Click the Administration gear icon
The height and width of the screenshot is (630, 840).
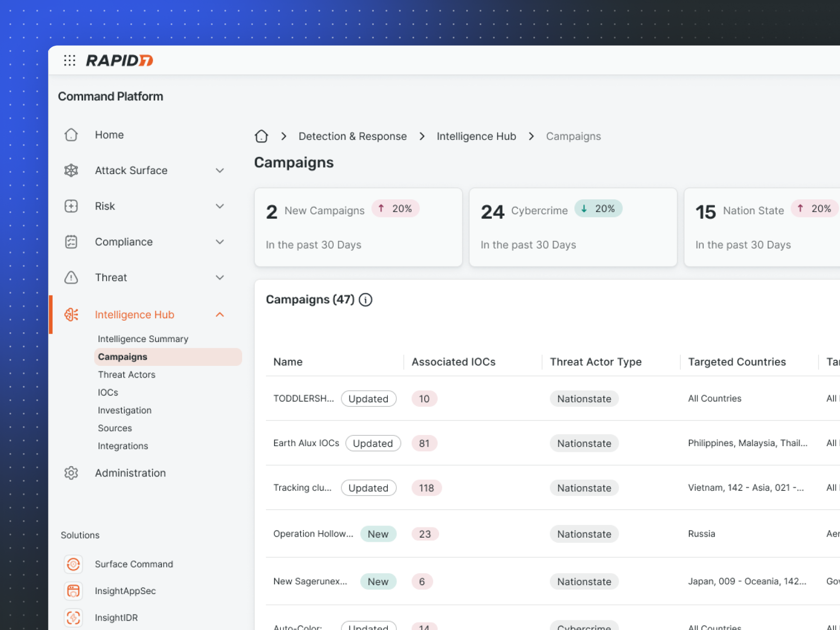[71, 473]
